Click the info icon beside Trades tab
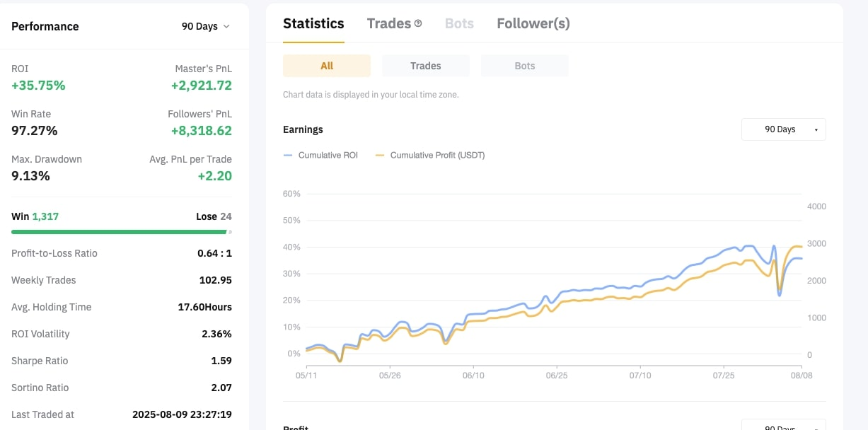Screen dimensions: 868x430 [418, 23]
